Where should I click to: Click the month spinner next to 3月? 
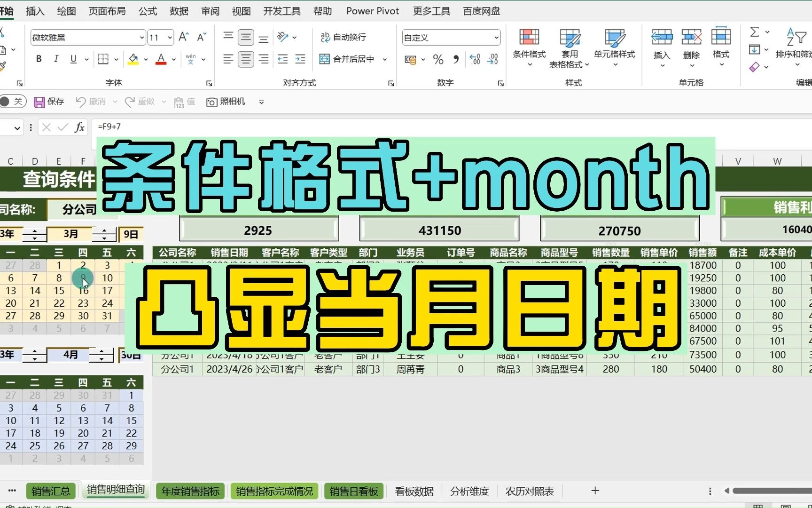click(x=104, y=234)
